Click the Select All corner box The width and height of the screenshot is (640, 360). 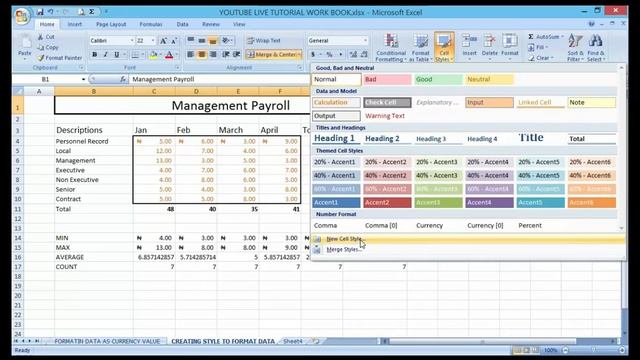point(19,91)
